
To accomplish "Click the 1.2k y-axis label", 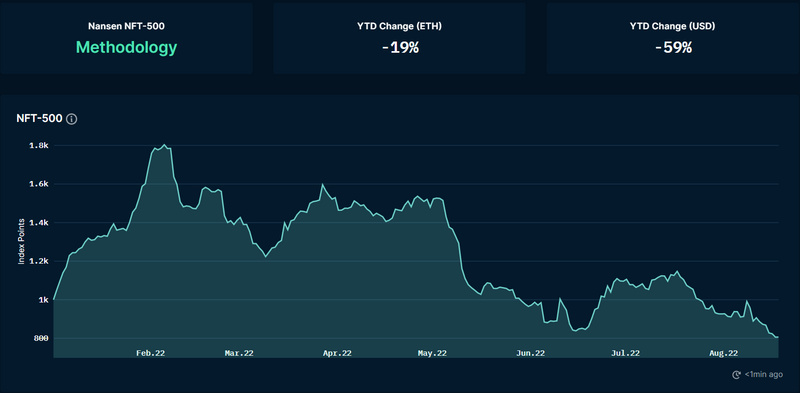I will 40,261.
